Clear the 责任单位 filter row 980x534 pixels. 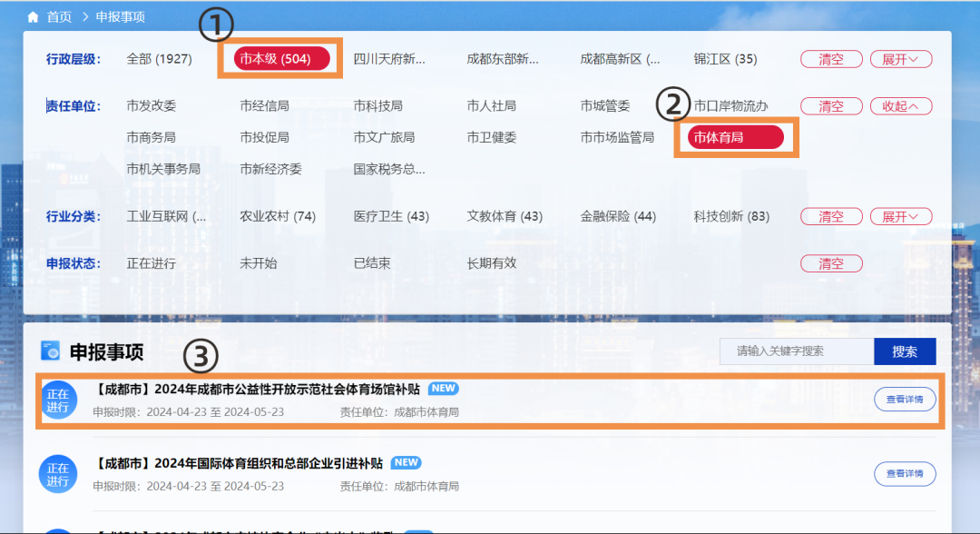tap(831, 106)
